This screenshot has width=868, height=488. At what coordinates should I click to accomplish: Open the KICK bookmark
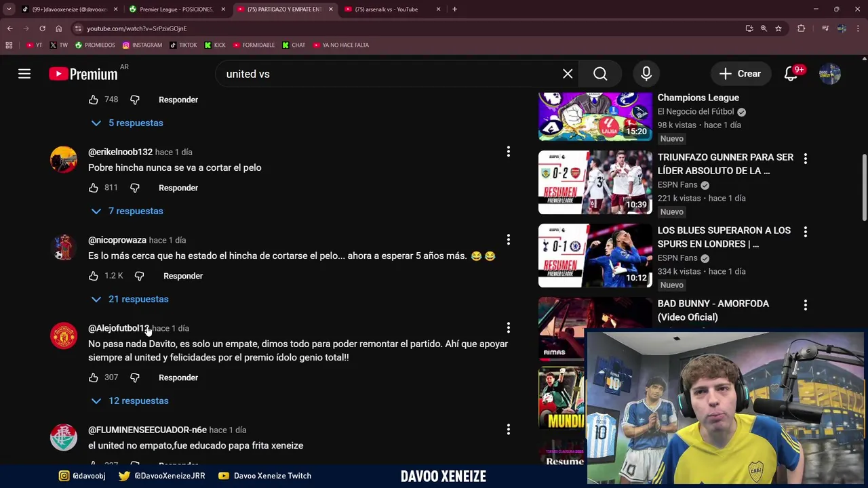point(215,45)
